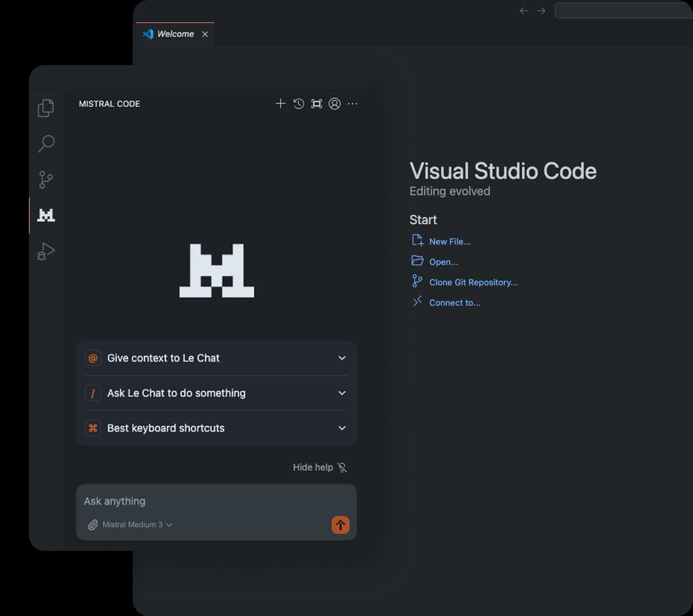Click the Visual Studio Code heading
Screen dimensions: 693x616
503,171
